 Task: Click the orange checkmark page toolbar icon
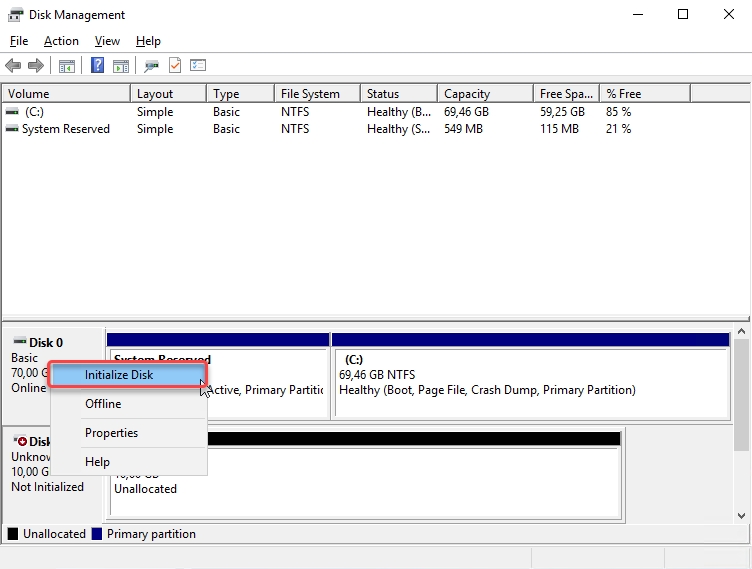pos(175,66)
